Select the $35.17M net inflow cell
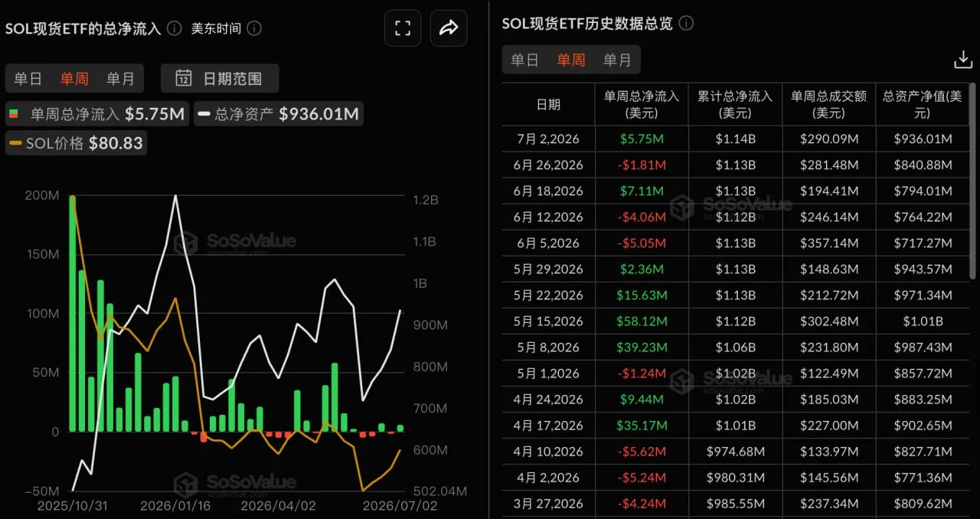Screen dimensions: 980x519 tap(642, 425)
